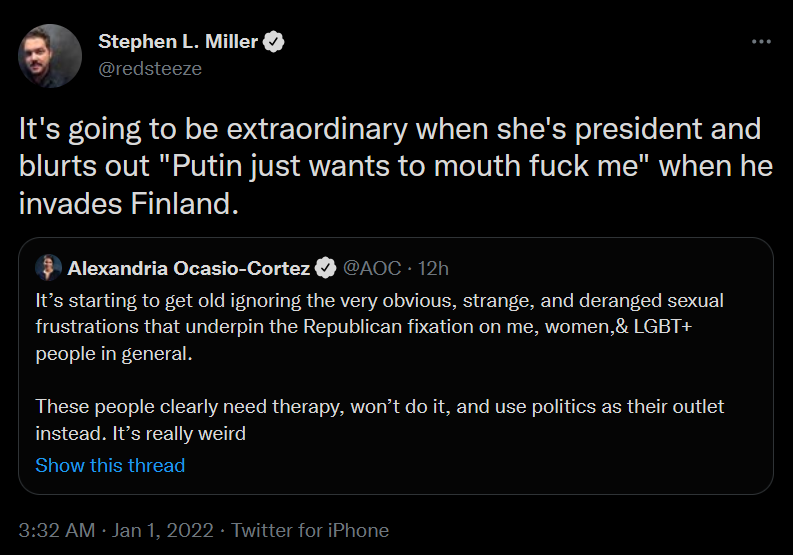Screen dimensions: 793x555
Task: Click the @AOC handle
Action: (x=372, y=268)
